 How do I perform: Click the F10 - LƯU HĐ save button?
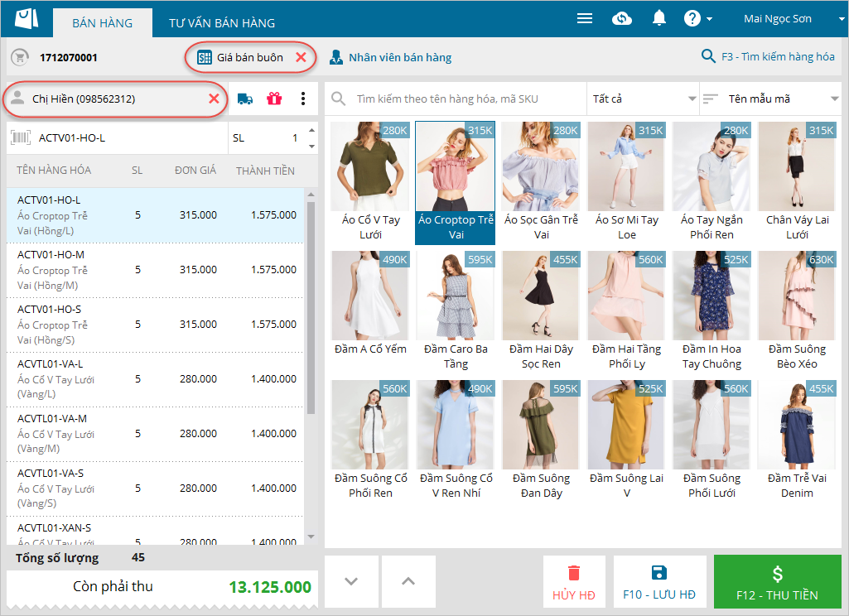tap(659, 581)
